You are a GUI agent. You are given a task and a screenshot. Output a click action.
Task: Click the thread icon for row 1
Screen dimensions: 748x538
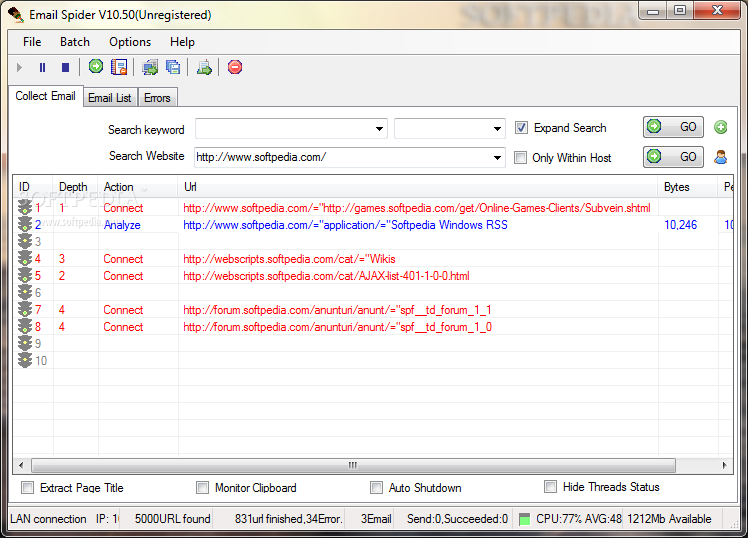(x=25, y=207)
